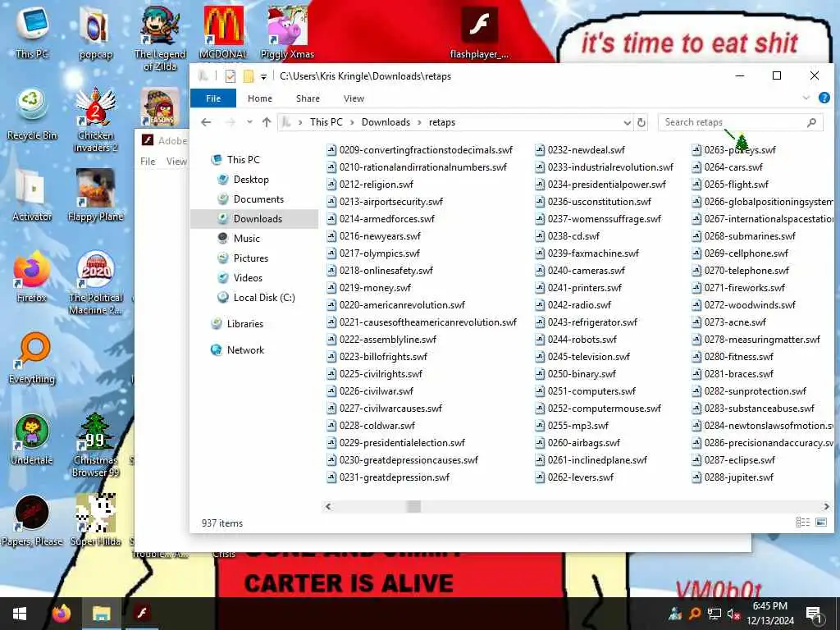Click the scroll left arrow
This screenshot has height=630, width=840.
pos(328,506)
